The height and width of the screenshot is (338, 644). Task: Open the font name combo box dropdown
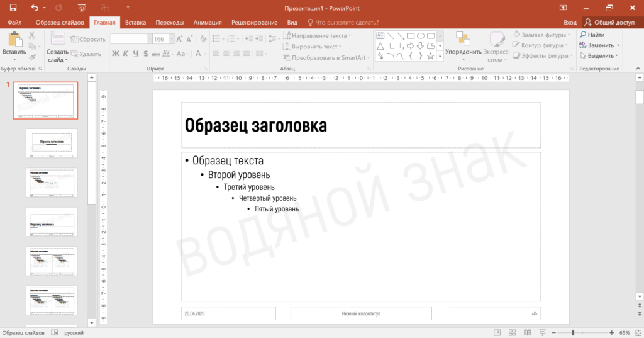(x=150, y=39)
